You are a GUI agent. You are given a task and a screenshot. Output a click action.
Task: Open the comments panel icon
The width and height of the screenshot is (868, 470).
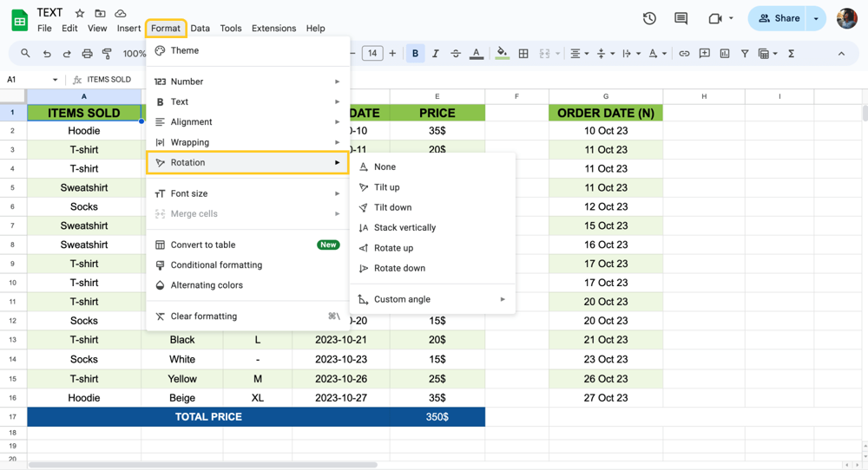(681, 18)
